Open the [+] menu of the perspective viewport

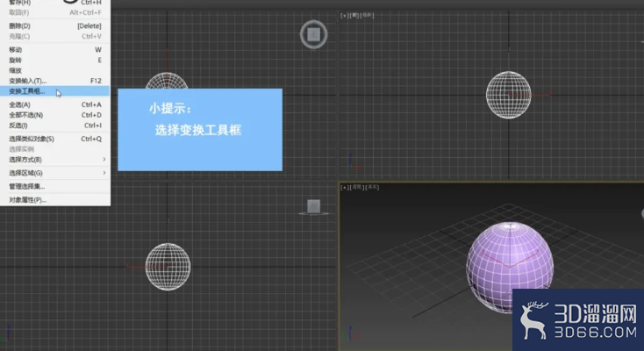click(344, 188)
